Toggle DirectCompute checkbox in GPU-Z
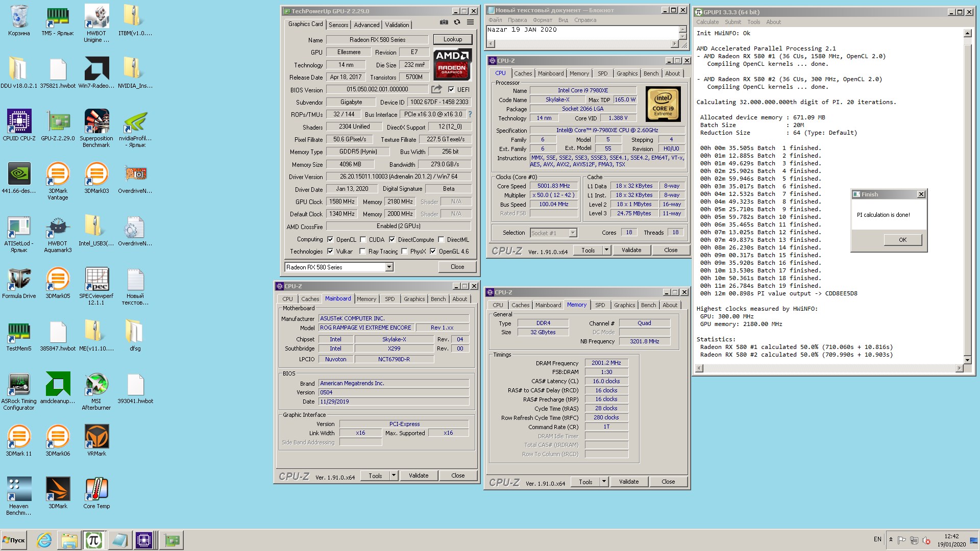Image resolution: width=980 pixels, height=551 pixels. pyautogui.click(x=392, y=239)
